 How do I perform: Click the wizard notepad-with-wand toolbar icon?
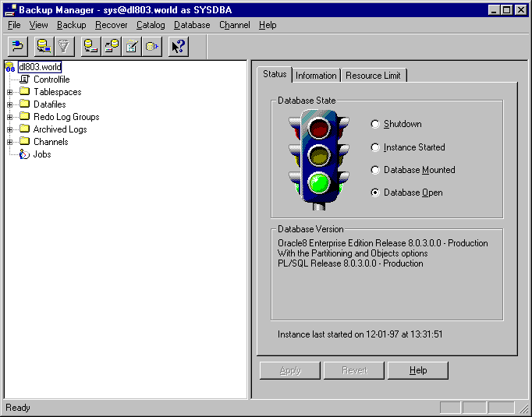tap(132, 47)
